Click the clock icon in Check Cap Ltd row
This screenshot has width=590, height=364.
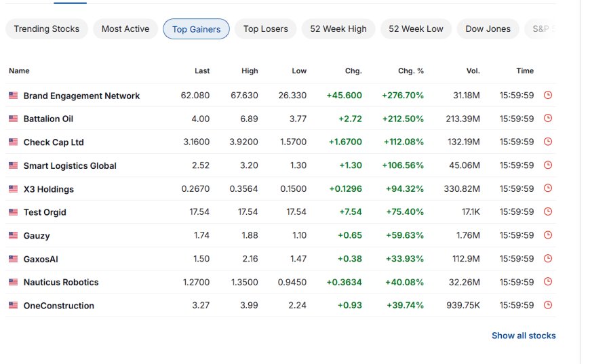[x=548, y=142]
